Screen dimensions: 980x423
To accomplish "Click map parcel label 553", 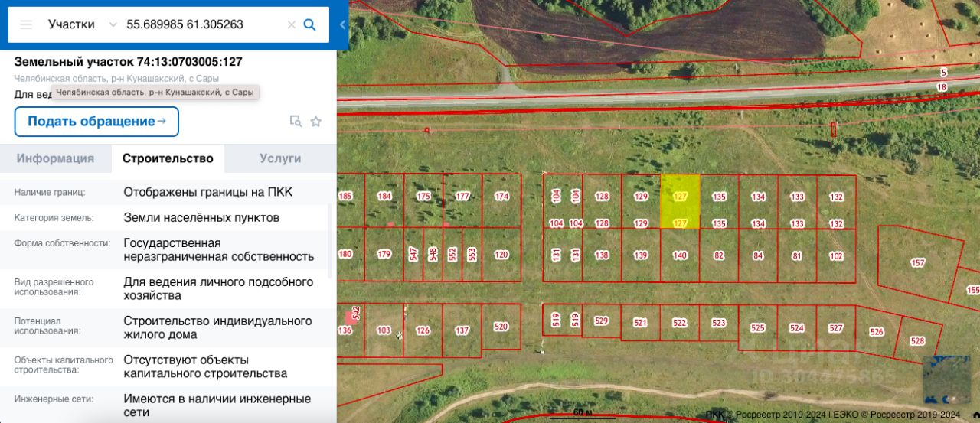I will (x=472, y=254).
